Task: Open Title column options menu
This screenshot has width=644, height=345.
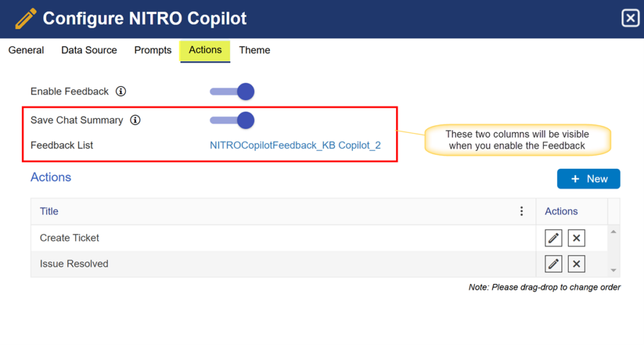Action: (521, 212)
